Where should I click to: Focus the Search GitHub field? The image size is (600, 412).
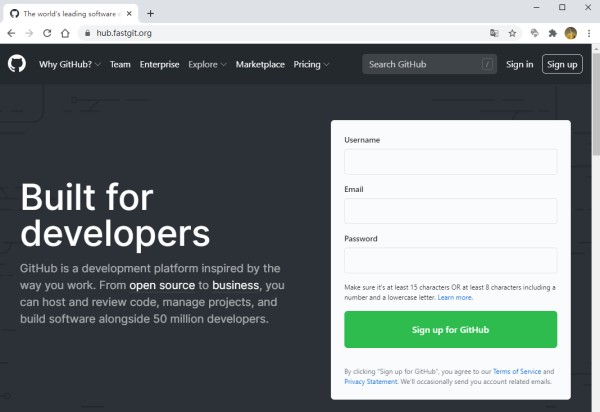pyautogui.click(x=429, y=64)
